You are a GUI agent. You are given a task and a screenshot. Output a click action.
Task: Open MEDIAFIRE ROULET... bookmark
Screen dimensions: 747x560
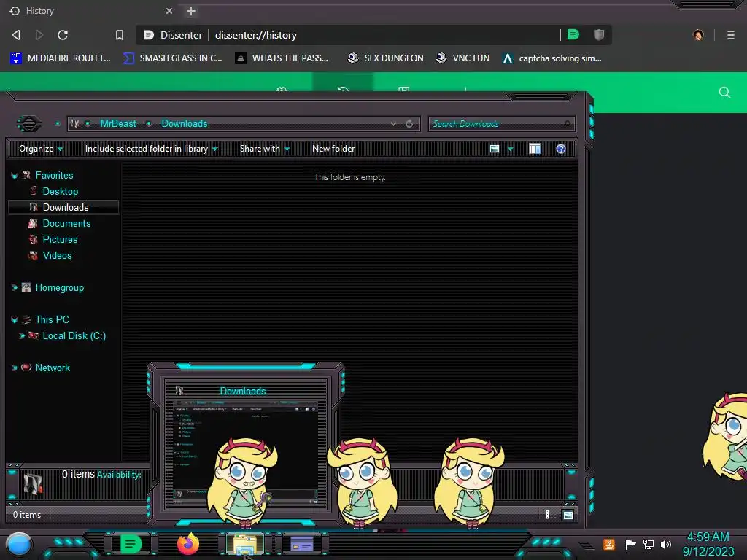click(60, 58)
